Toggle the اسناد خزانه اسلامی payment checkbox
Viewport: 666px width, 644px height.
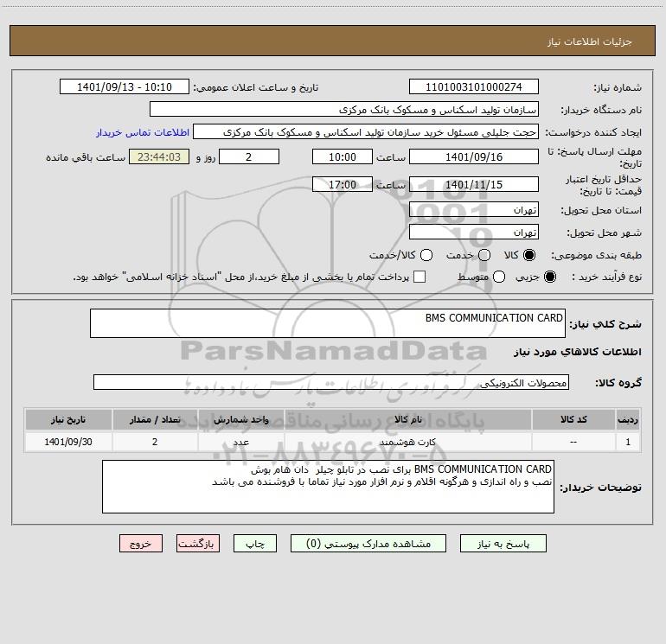click(419, 277)
